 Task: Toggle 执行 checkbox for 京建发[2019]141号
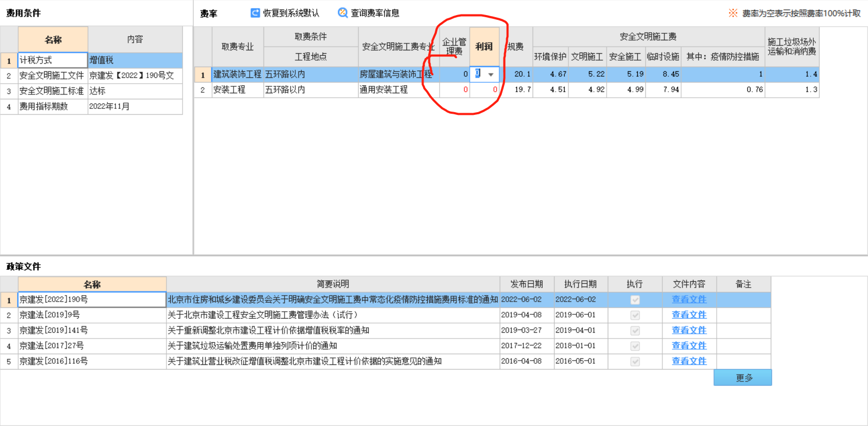[635, 330]
